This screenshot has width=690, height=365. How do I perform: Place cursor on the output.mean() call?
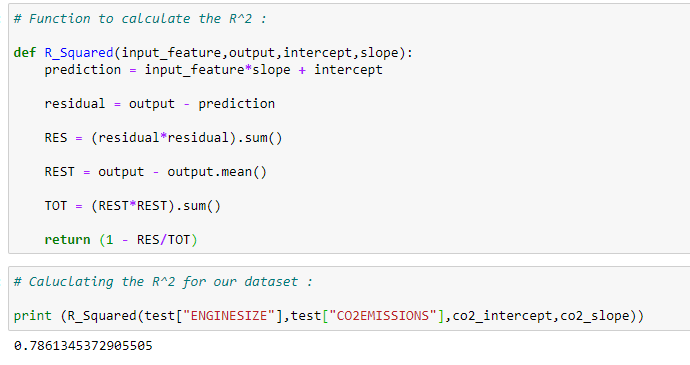(217, 172)
